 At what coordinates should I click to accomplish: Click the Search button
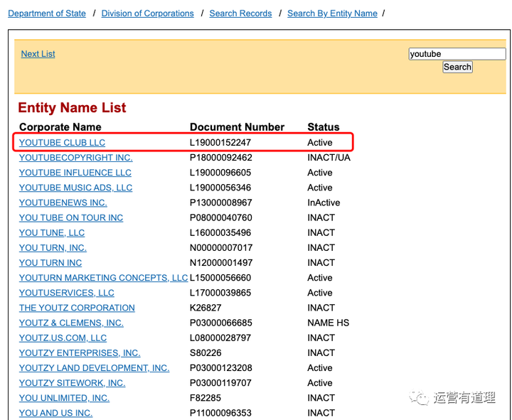click(x=457, y=67)
